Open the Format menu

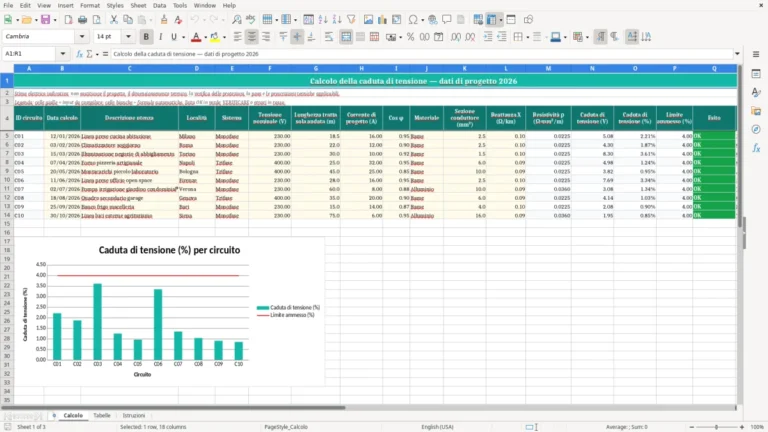[90, 5]
